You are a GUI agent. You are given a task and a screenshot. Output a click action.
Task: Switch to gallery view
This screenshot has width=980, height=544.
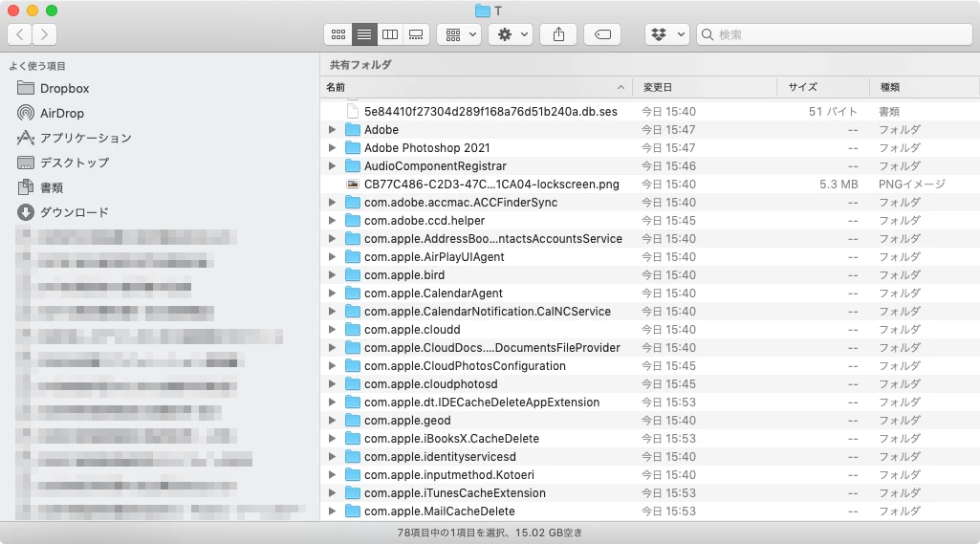(x=416, y=34)
